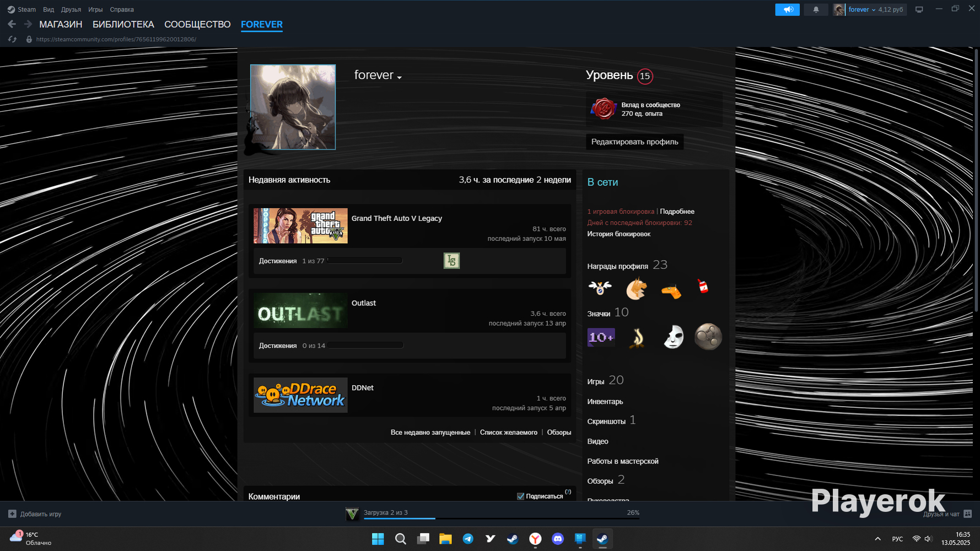
Task: Open the weather widget showing 16°C
Action: [x=31, y=538]
